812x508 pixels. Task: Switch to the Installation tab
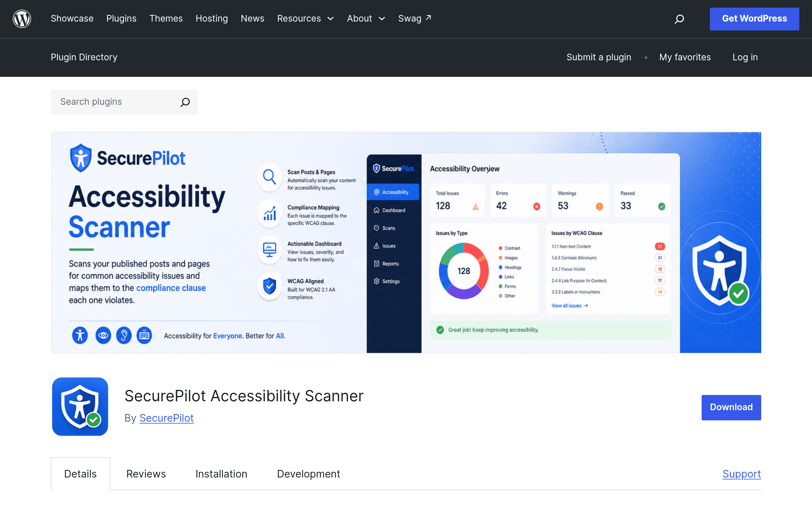click(x=221, y=474)
